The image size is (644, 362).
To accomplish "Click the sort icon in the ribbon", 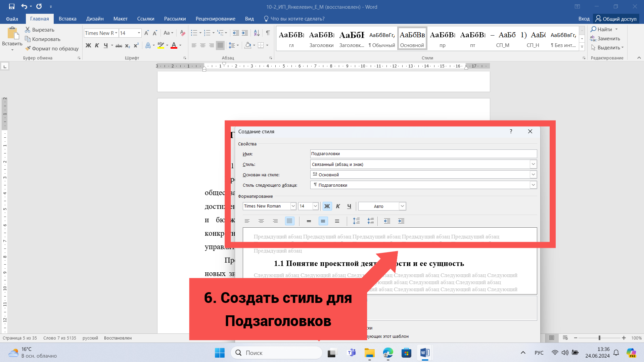I will [x=257, y=33].
